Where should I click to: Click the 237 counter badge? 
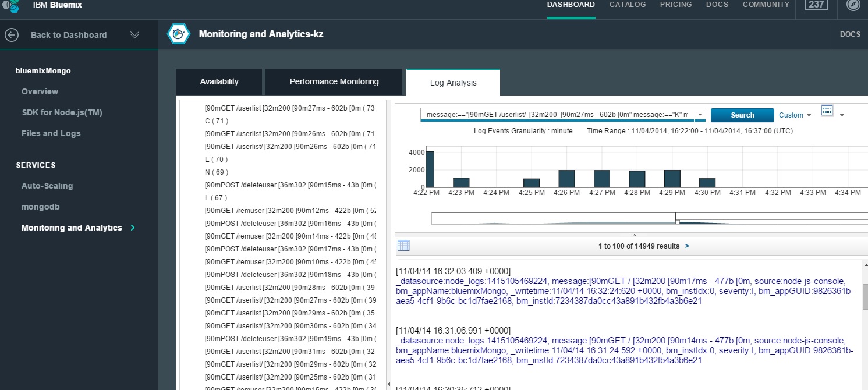coord(816,5)
